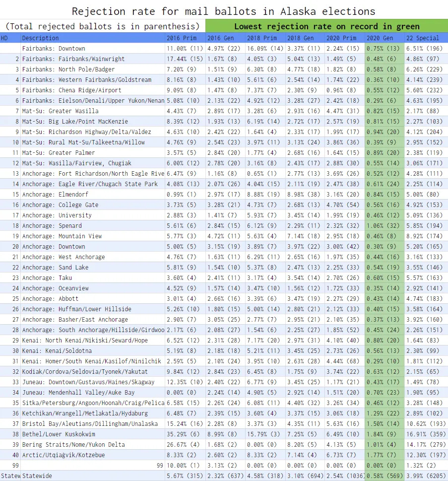Screen dimensions: 448x481
Task: Select the 'Anchorage: College Gate' cell
Action: [93, 205]
